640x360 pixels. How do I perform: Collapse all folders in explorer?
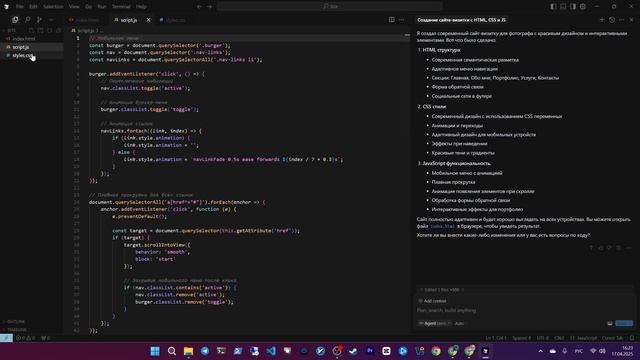(58, 30)
